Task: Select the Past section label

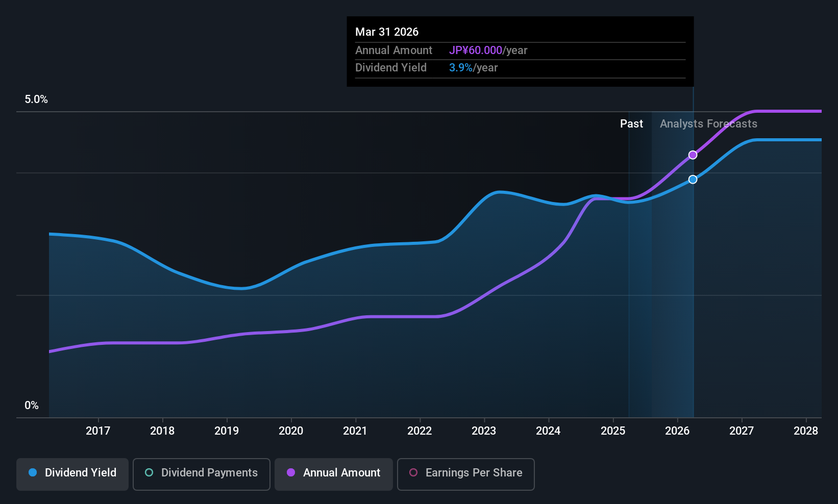Action: coord(631,124)
